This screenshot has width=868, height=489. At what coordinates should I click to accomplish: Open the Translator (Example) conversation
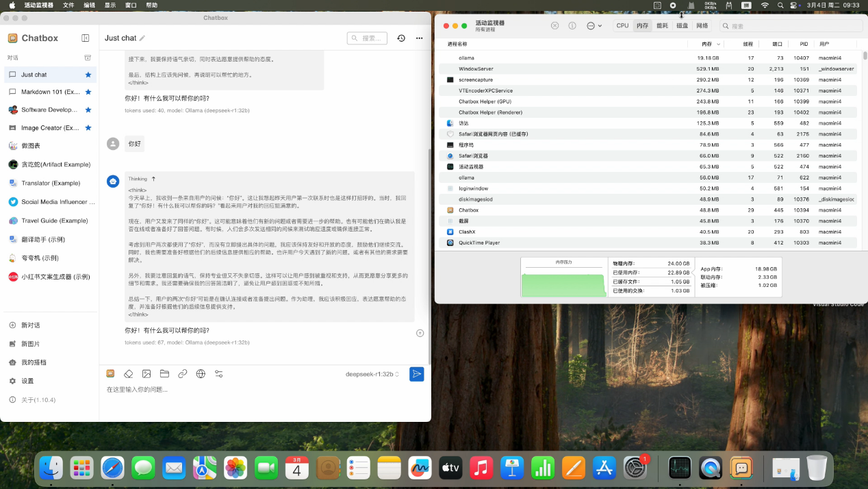[x=49, y=183]
